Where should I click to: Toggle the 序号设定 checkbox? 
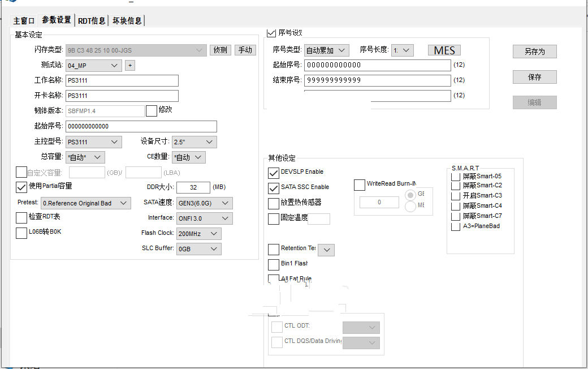(271, 33)
